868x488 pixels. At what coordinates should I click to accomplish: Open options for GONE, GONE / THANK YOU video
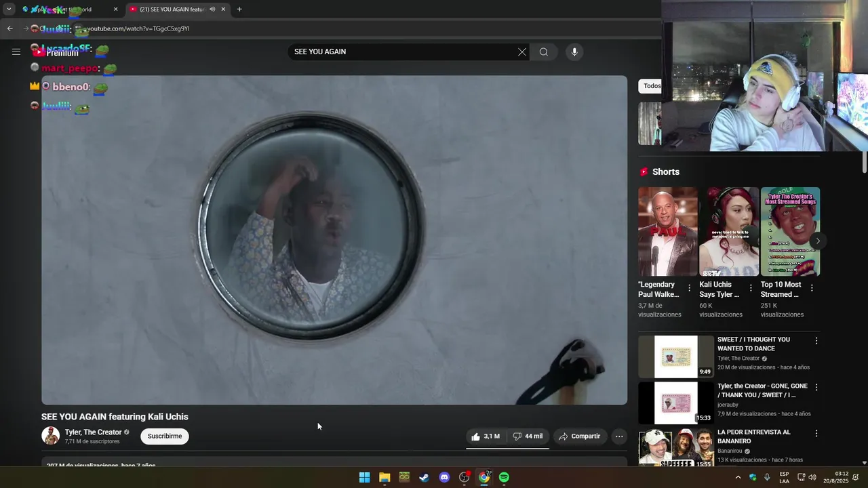(816, 387)
